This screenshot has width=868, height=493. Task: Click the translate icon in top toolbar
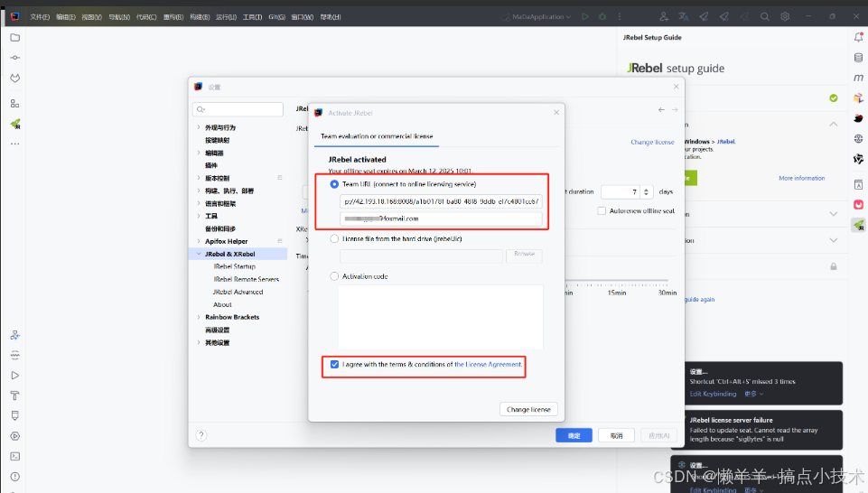[684, 16]
